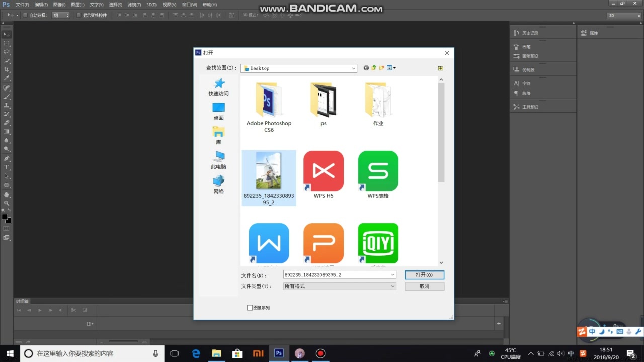Select the Eraser tool
The width and height of the screenshot is (644, 362).
click(7, 123)
